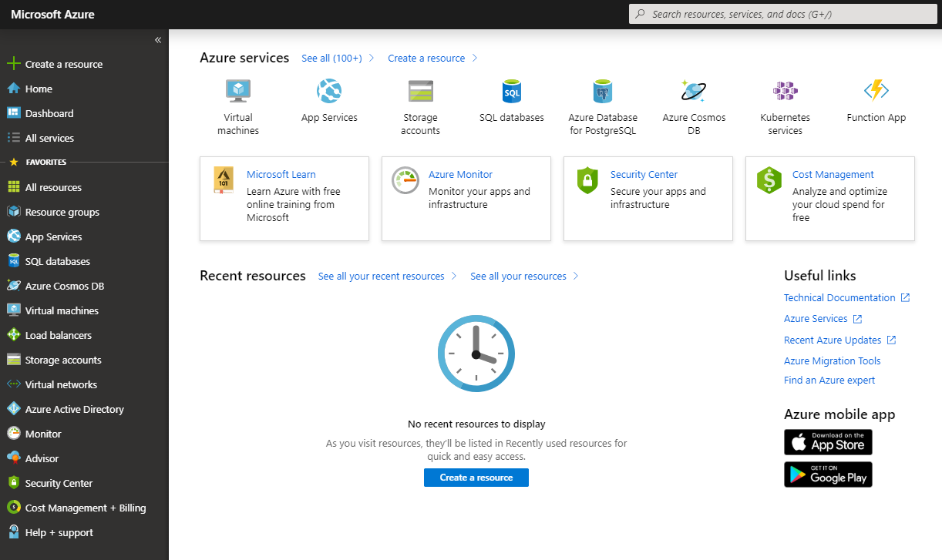
Task: Open Technical Documentation useful link
Action: [839, 297]
